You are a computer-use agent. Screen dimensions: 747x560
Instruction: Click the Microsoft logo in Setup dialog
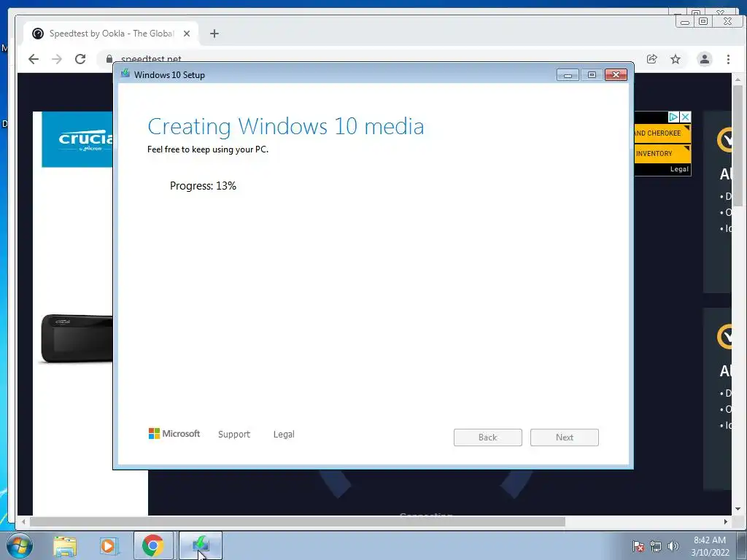click(x=174, y=433)
